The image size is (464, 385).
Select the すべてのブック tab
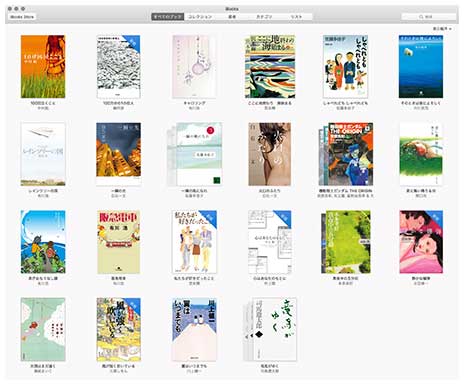pos(168,17)
